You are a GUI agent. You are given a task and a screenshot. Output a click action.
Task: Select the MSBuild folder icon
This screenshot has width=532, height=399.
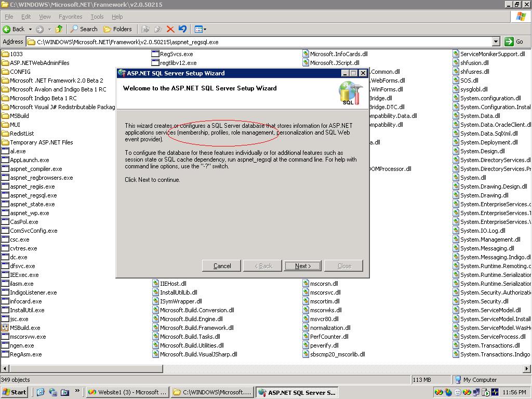pyautogui.click(x=5, y=116)
